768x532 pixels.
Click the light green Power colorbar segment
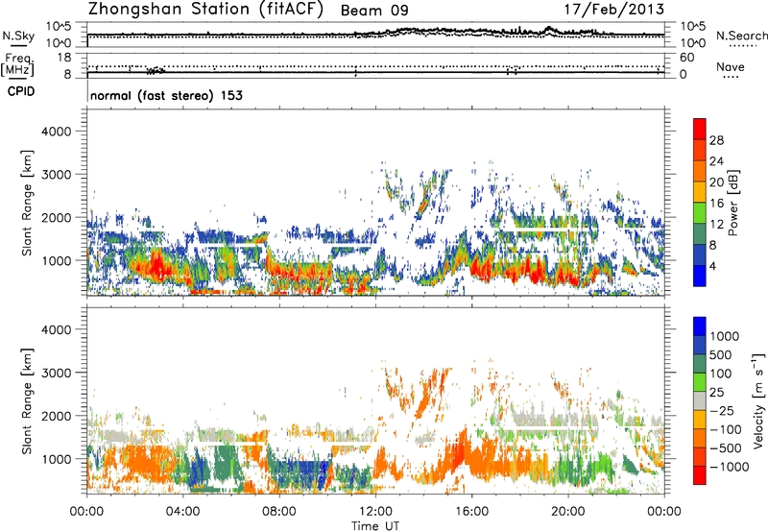700,212
